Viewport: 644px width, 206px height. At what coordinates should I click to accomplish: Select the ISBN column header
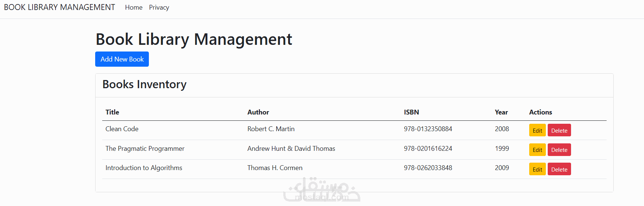411,112
